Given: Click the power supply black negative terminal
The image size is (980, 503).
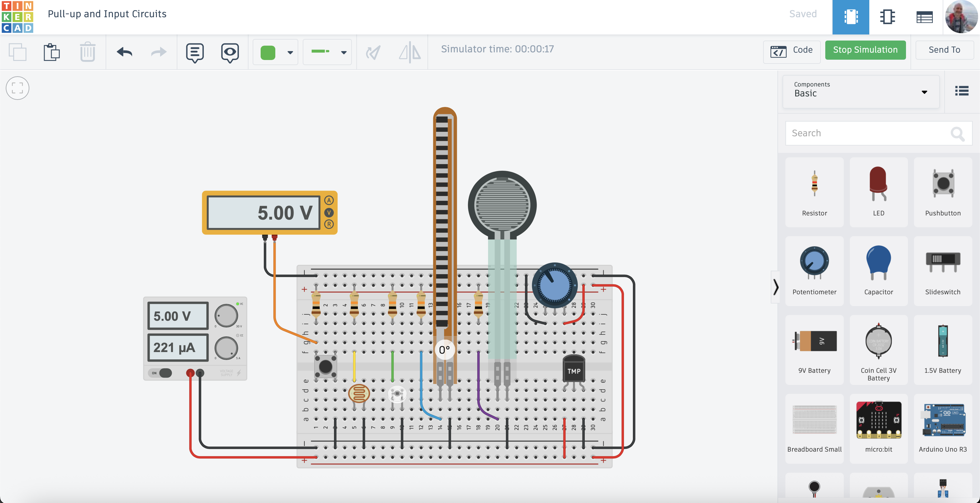Looking at the screenshot, I should click(200, 373).
